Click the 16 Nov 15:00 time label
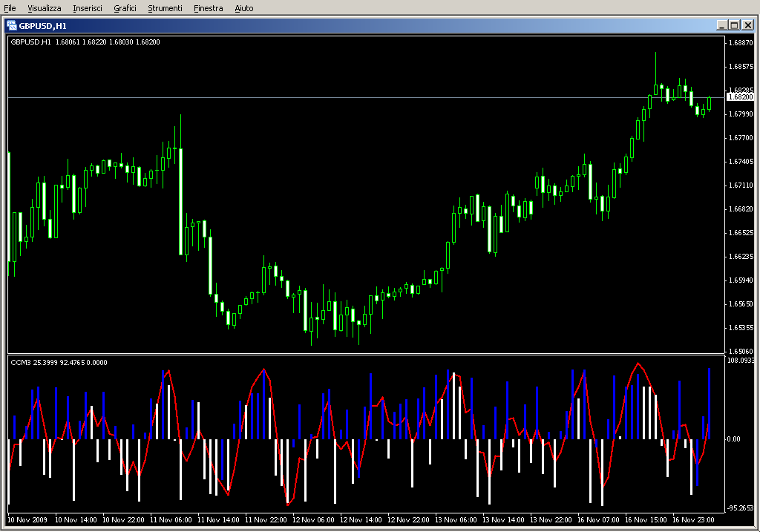The image size is (760, 532). point(646,520)
